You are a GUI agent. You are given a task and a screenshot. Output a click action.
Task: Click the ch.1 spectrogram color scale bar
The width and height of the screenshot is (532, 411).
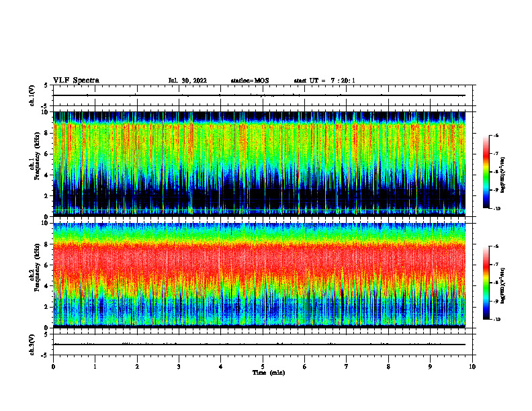486,172
